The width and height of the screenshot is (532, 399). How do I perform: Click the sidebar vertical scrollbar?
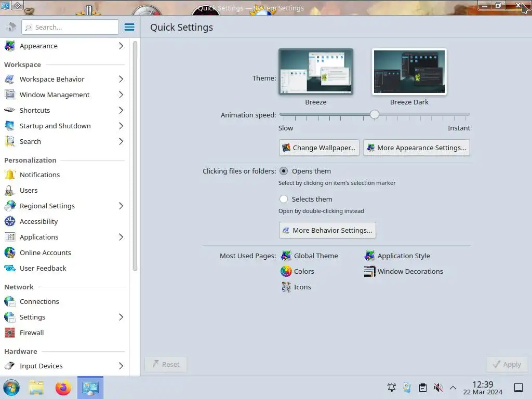(135, 156)
